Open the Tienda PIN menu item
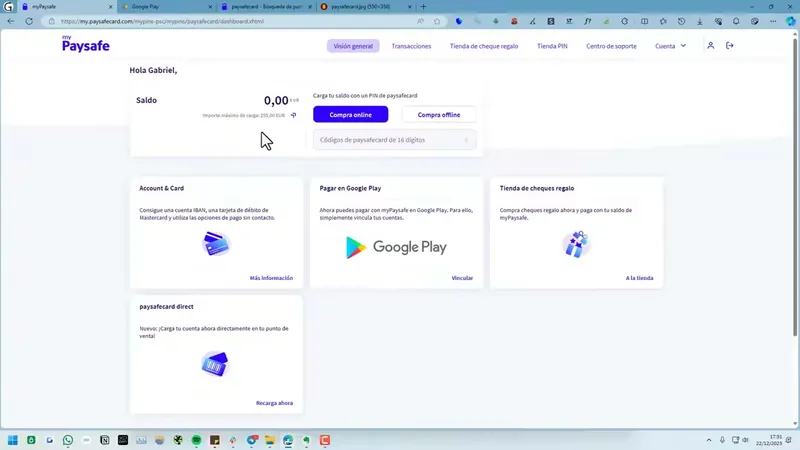800x450 pixels. point(552,46)
